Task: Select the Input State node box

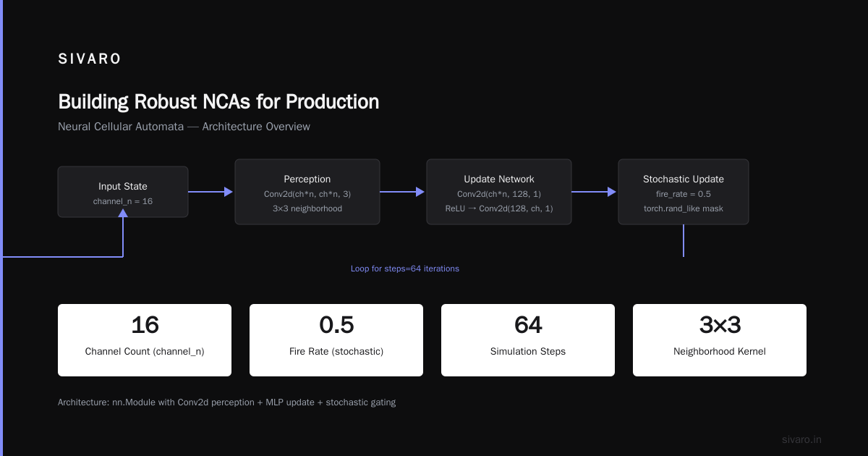Action: tap(123, 192)
